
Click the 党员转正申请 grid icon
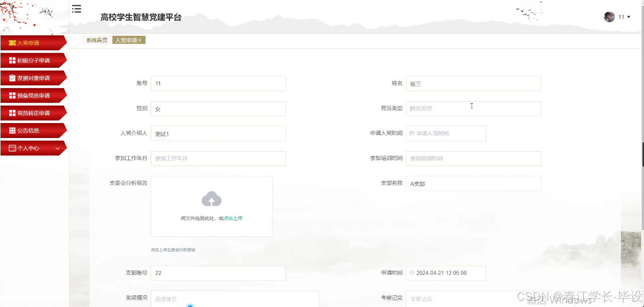[x=13, y=113]
